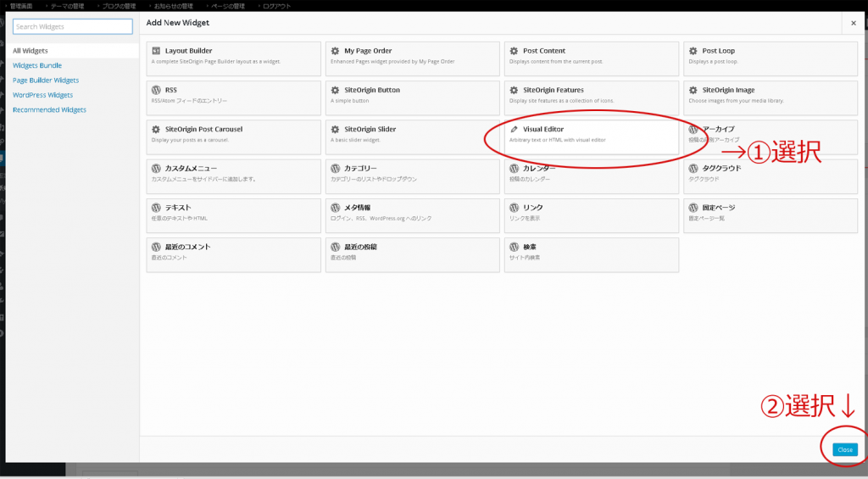This screenshot has width=868, height=479.
Task: Choose the タグクラウド widget title
Action: tap(721, 169)
